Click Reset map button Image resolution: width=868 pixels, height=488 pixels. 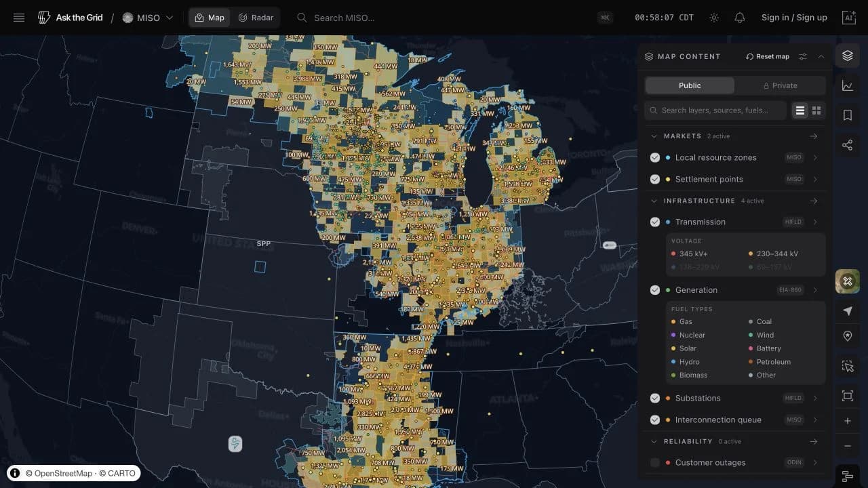coord(768,56)
